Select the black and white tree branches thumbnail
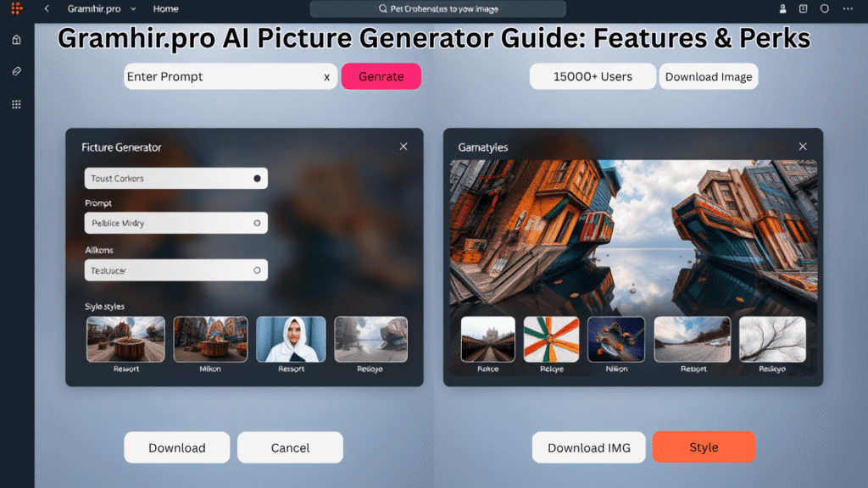Viewport: 868px width, 488px height. (772, 339)
